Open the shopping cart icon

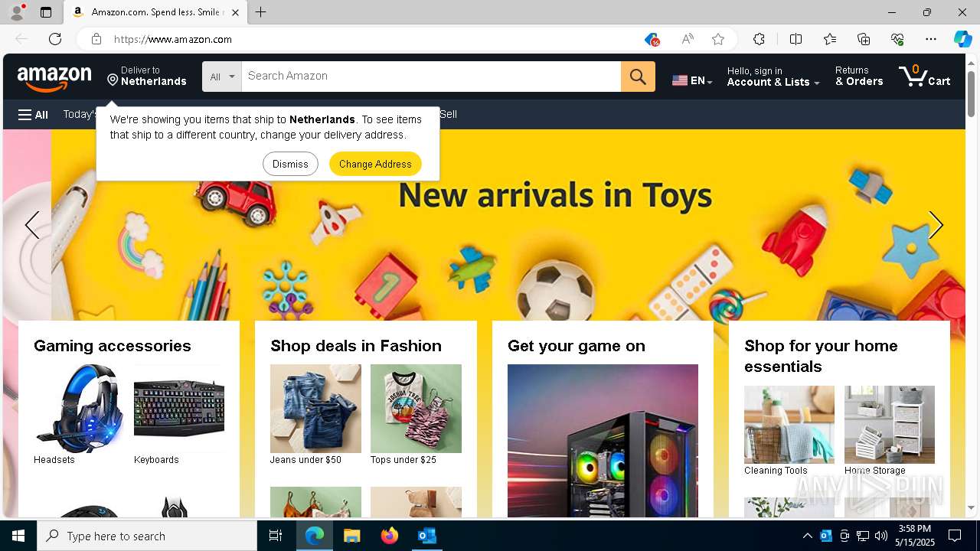click(925, 76)
